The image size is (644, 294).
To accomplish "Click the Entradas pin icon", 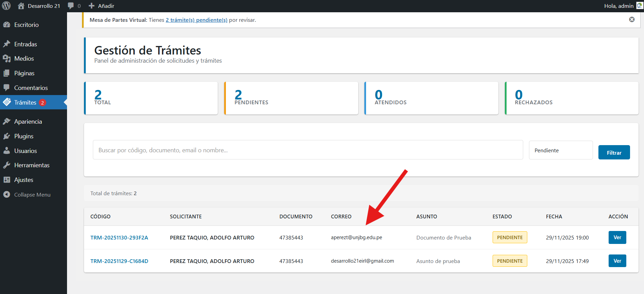I will coord(7,44).
